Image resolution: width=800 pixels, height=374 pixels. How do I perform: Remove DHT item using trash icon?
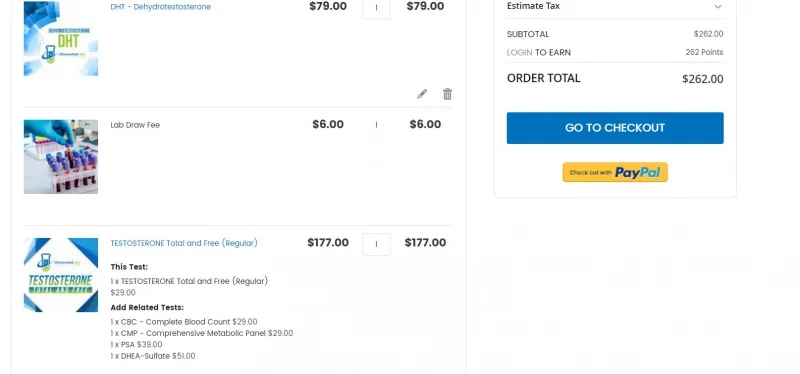pyautogui.click(x=447, y=94)
